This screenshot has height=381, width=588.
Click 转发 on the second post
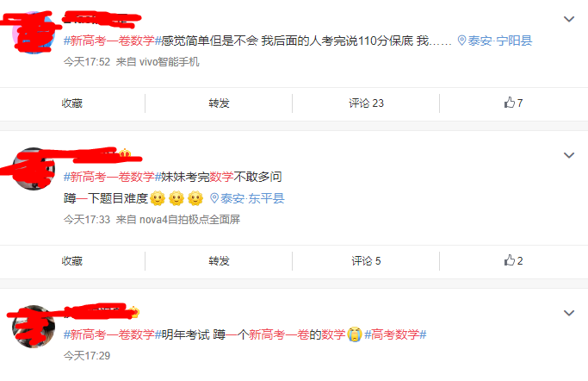(219, 261)
